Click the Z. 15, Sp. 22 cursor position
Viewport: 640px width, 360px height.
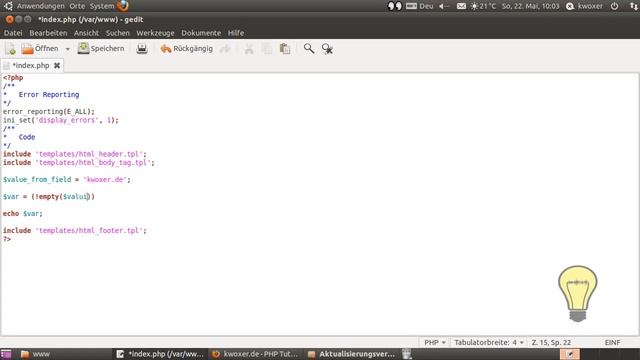[x=551, y=342]
